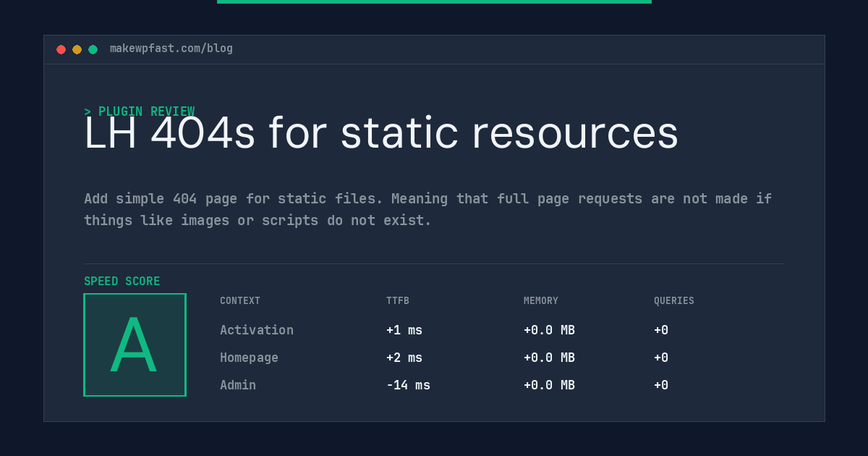Click the MEMORY column header
The image size is (868, 456).
pos(541,301)
